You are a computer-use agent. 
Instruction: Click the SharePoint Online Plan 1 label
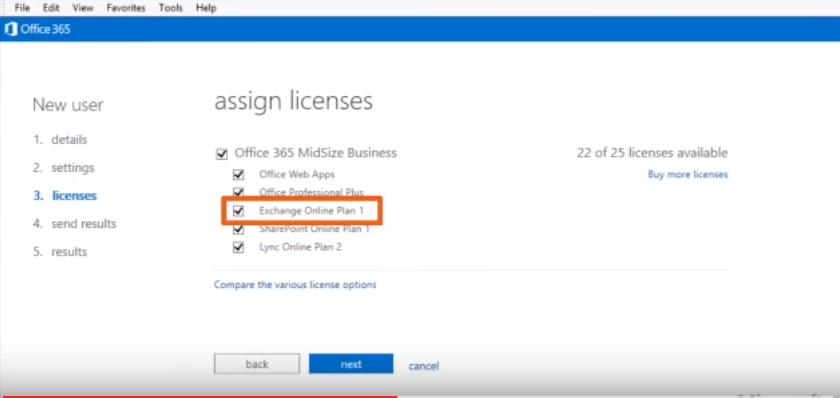tap(314, 229)
